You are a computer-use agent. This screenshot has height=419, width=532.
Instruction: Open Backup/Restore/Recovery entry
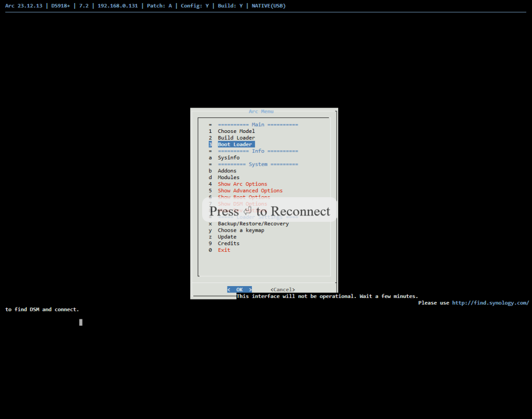point(253,224)
